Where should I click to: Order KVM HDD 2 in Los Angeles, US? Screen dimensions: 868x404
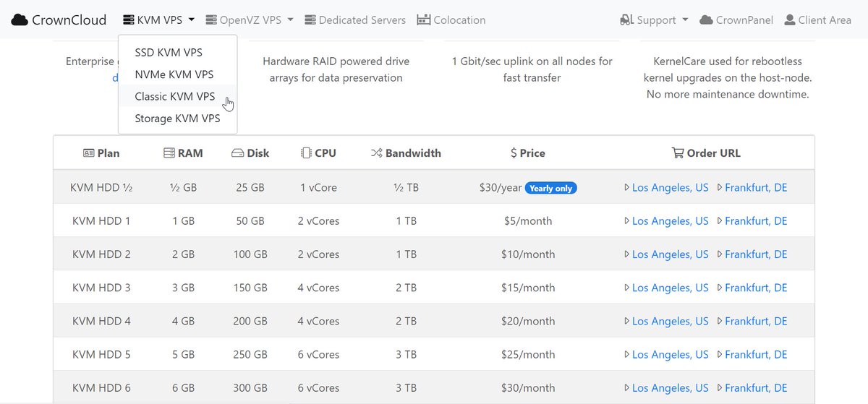point(670,254)
